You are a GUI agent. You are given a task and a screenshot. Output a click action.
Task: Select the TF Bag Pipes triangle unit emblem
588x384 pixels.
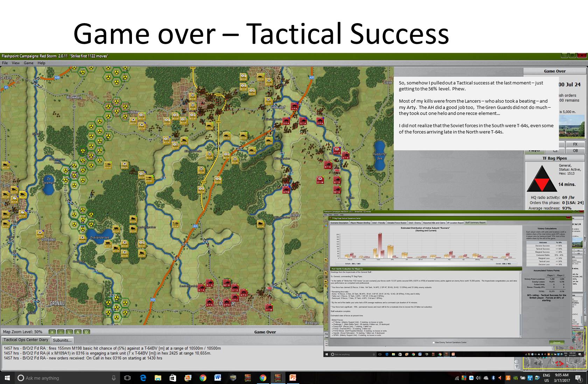tap(542, 178)
